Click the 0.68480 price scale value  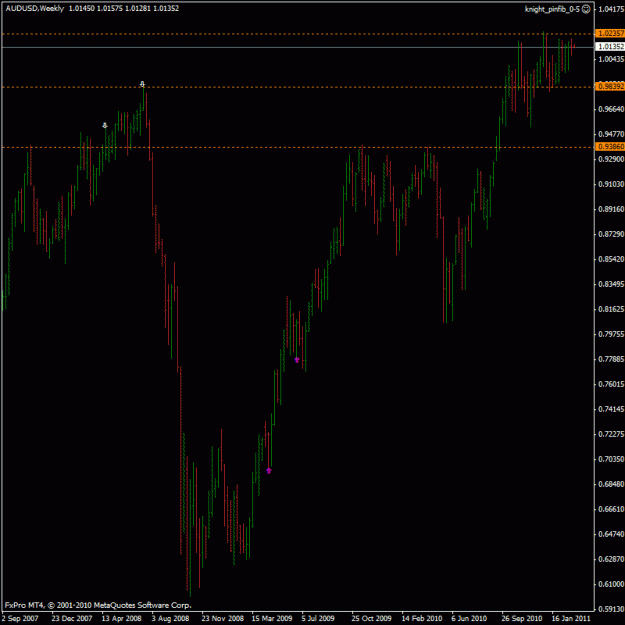click(611, 484)
